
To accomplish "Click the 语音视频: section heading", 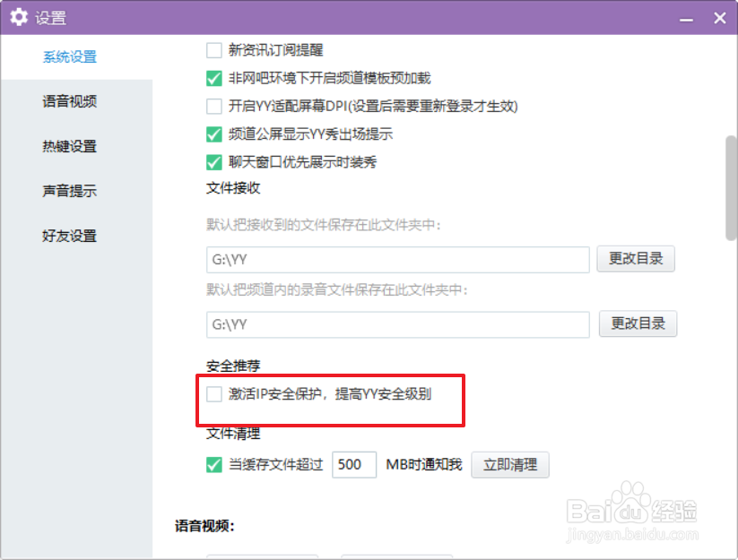I will pos(204,525).
